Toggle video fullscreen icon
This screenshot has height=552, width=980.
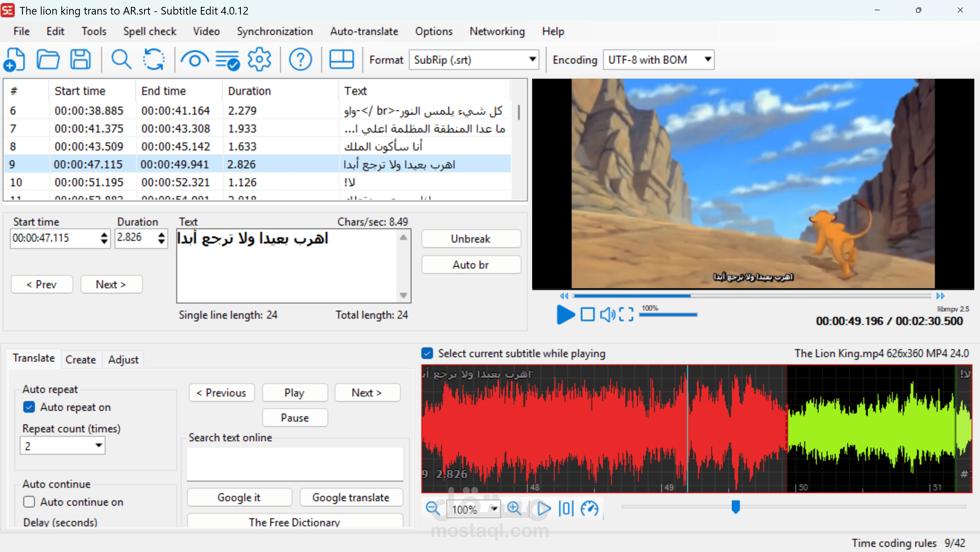tap(626, 315)
